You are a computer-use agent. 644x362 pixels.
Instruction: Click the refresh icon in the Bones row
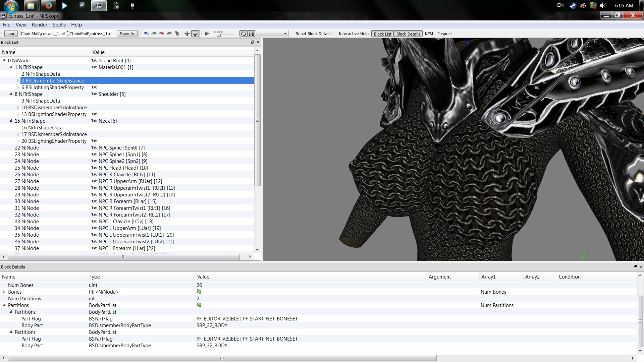199,292
